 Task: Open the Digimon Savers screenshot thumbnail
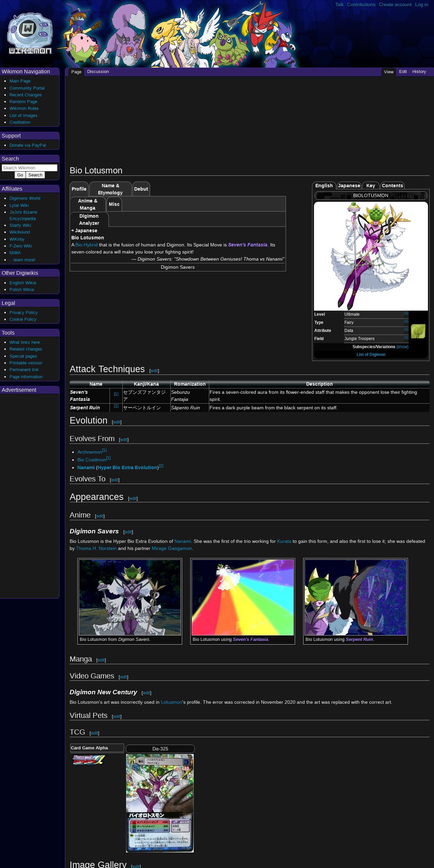coord(130,597)
